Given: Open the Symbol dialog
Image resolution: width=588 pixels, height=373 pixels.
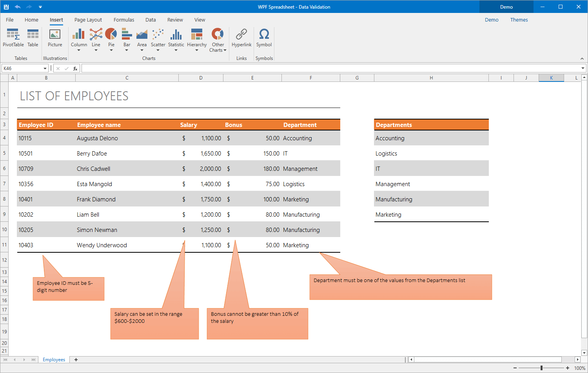Looking at the screenshot, I should pyautogui.click(x=264, y=38).
